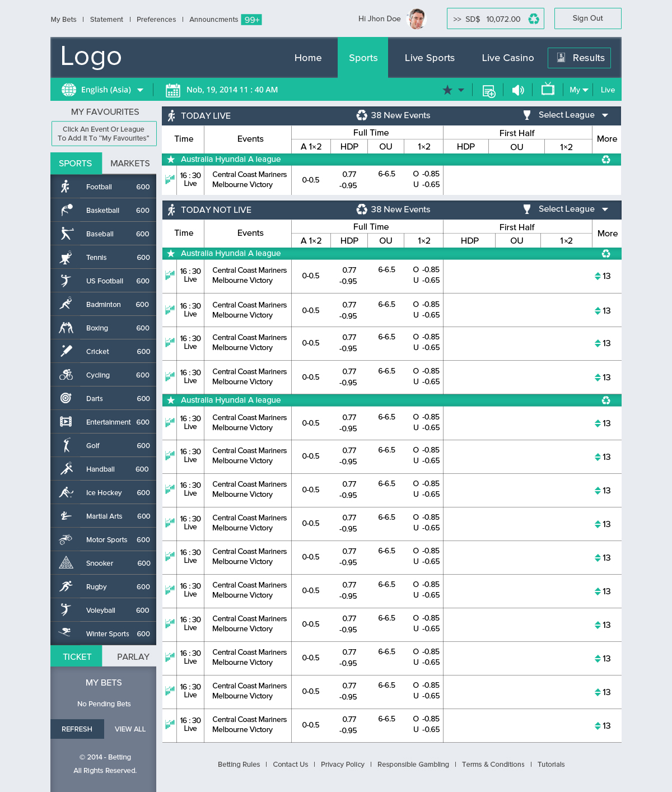Open Responsible Gambling footer link
The image size is (672, 792).
tap(413, 764)
